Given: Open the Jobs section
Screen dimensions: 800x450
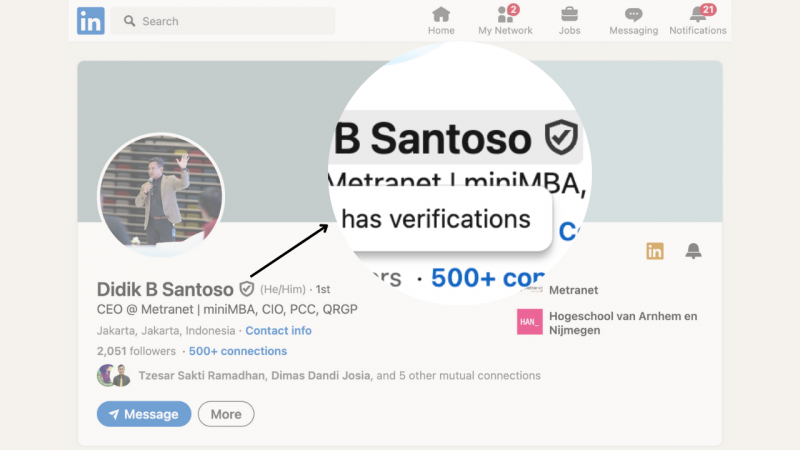Looking at the screenshot, I should [569, 21].
